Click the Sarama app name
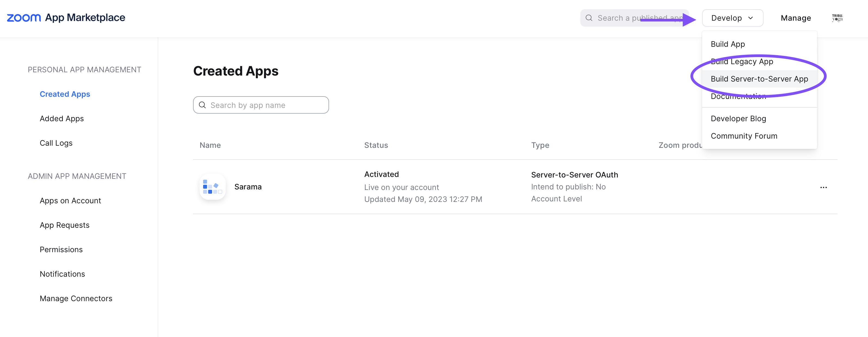This screenshot has height=337, width=868. pos(248,187)
